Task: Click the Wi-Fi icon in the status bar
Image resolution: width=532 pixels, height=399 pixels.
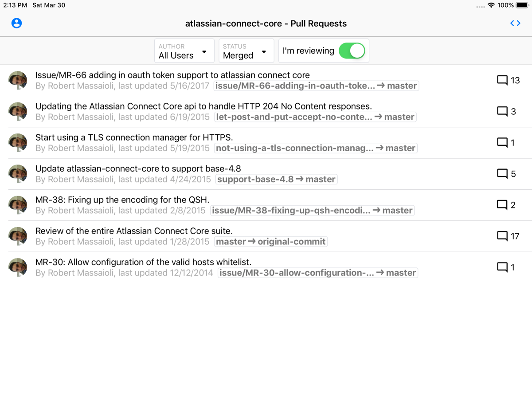Action: pos(492,5)
